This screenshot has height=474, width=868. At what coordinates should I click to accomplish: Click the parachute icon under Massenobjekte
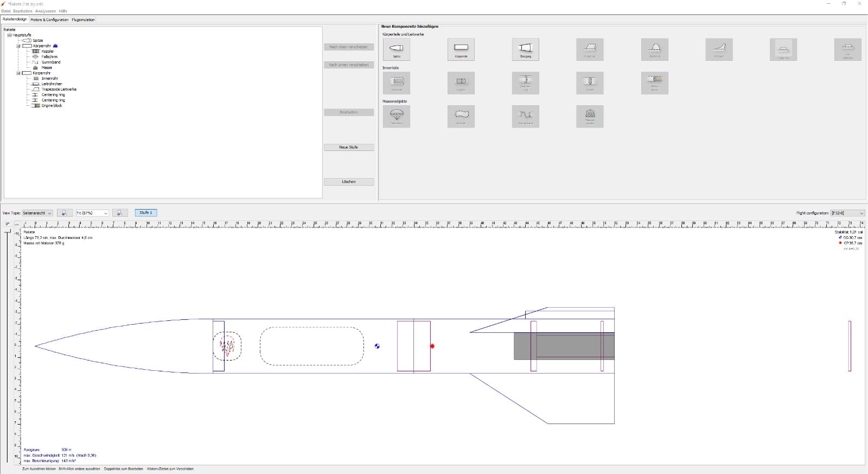click(x=397, y=116)
